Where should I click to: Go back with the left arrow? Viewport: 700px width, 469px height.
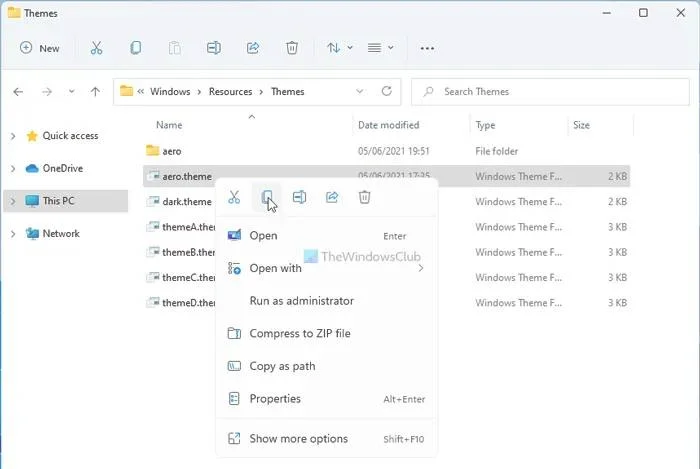click(x=18, y=92)
